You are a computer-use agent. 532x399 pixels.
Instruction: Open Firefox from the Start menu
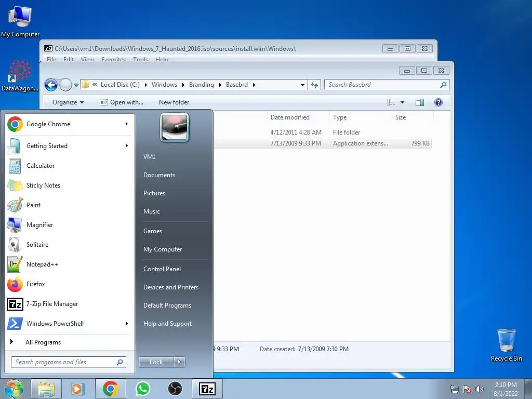[70, 284]
